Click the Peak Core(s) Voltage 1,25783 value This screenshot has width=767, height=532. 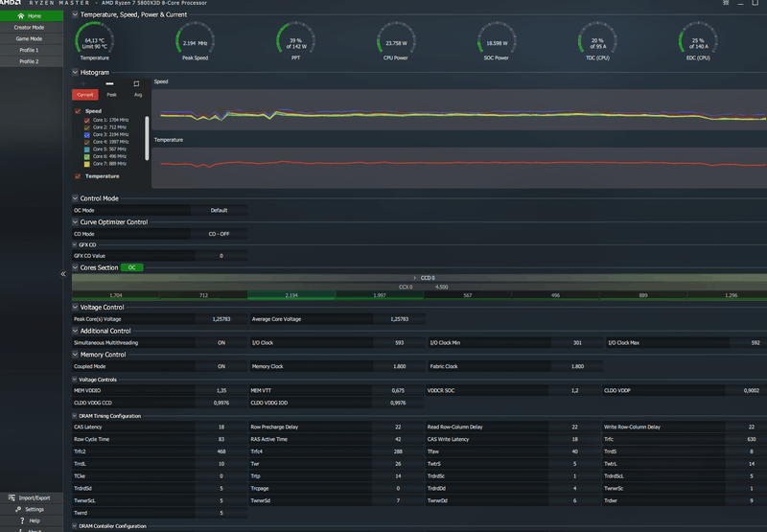[221, 319]
